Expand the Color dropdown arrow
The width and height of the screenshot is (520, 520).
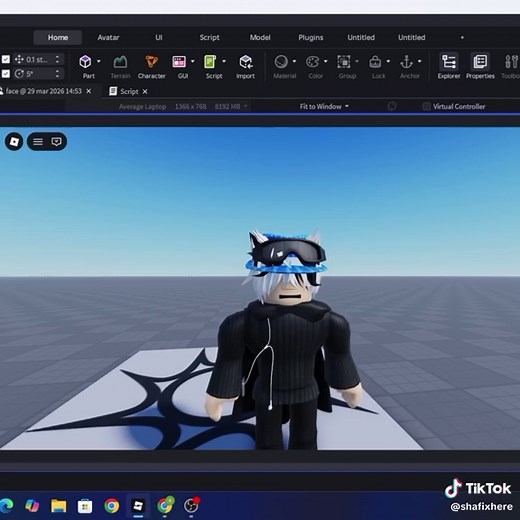tap(326, 61)
